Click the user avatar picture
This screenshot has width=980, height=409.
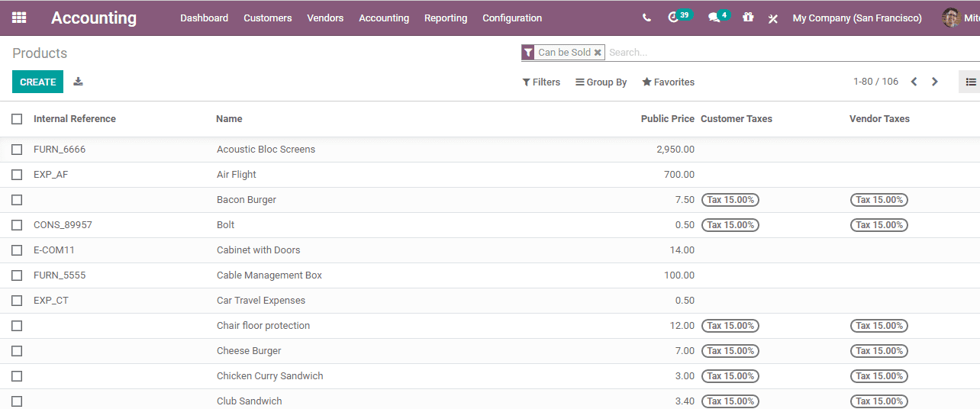tap(951, 18)
